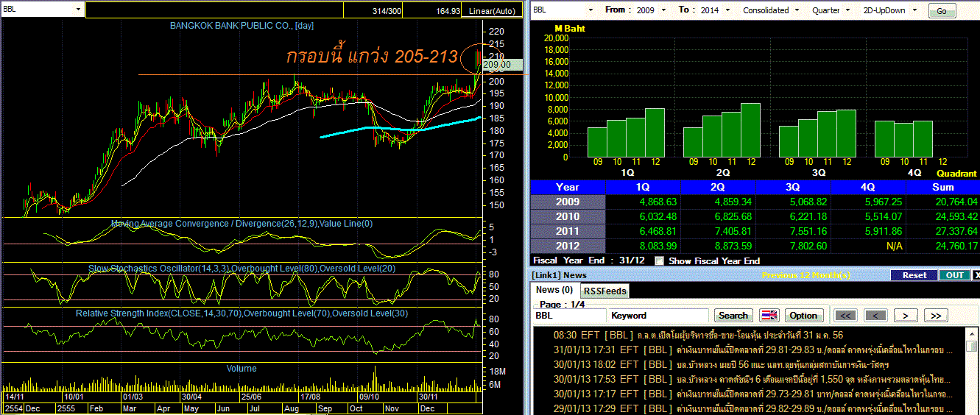Viewport: 980px width, 415px height.
Task: Click the Year column header
Action: (x=568, y=187)
